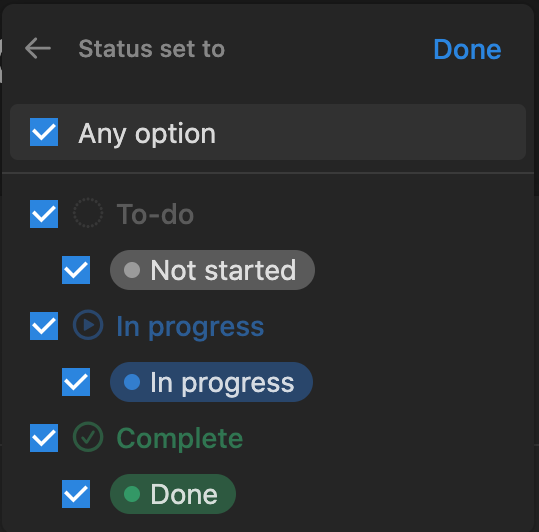Click the Status set to title
539x532 pixels.
[x=152, y=49]
